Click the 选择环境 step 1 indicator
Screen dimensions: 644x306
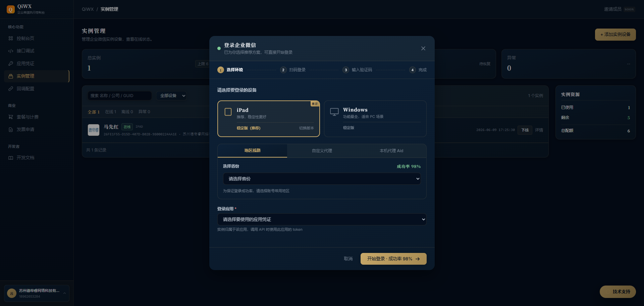pos(230,70)
